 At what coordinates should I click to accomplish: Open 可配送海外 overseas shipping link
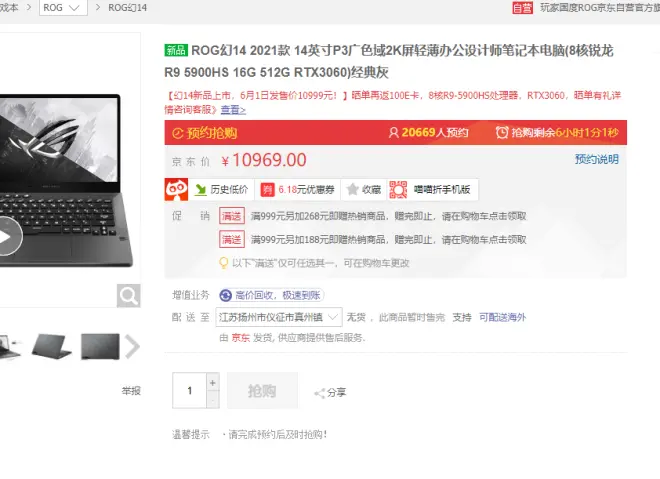coord(503,317)
